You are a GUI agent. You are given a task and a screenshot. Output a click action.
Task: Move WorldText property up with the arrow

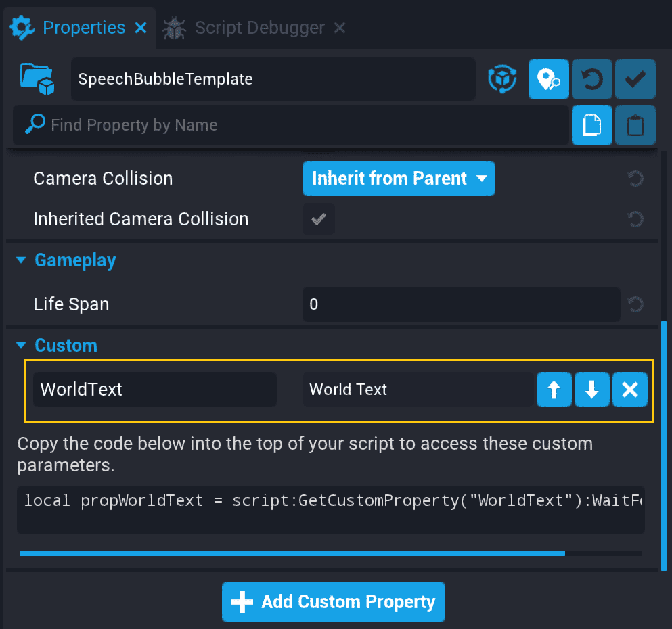tap(554, 390)
